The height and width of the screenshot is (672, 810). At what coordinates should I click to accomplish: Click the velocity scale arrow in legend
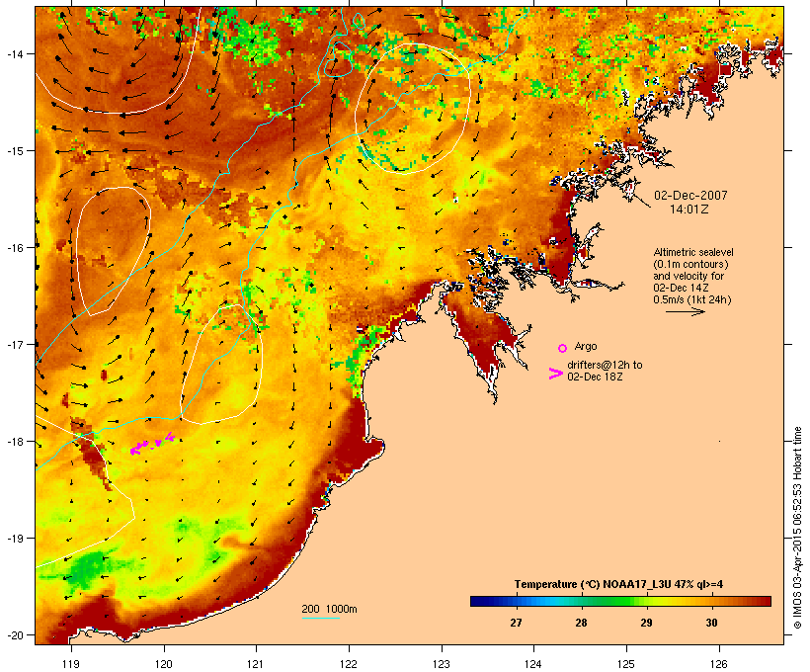coord(686,311)
